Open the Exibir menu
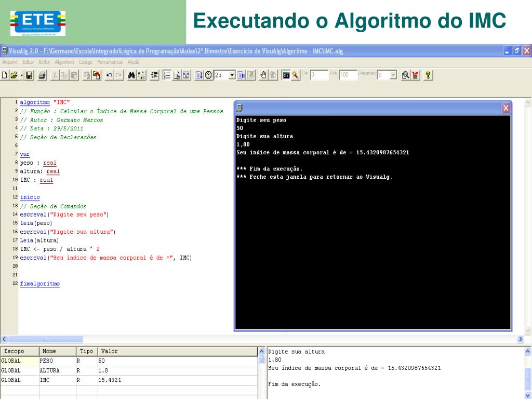532x399 pixels. (x=45, y=62)
